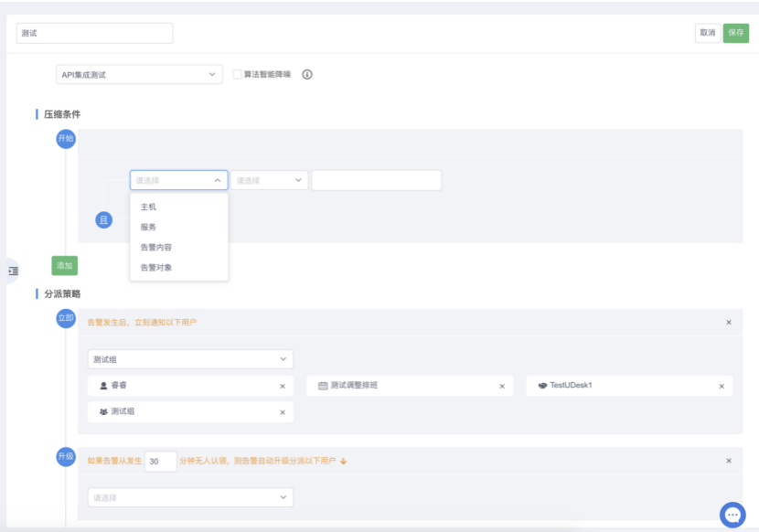Click the 压缩条件 section heading
Viewport: 759px width, 532px height.
click(62, 115)
